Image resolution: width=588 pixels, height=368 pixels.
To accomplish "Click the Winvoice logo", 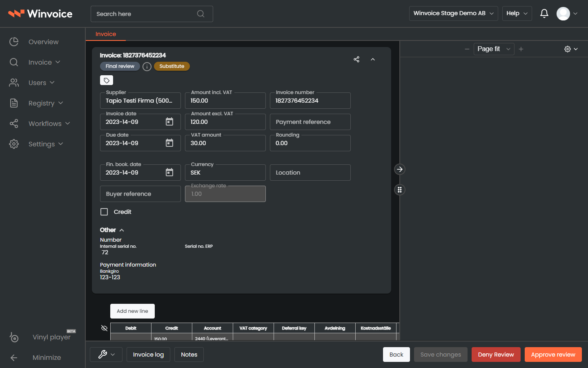I will (x=40, y=13).
